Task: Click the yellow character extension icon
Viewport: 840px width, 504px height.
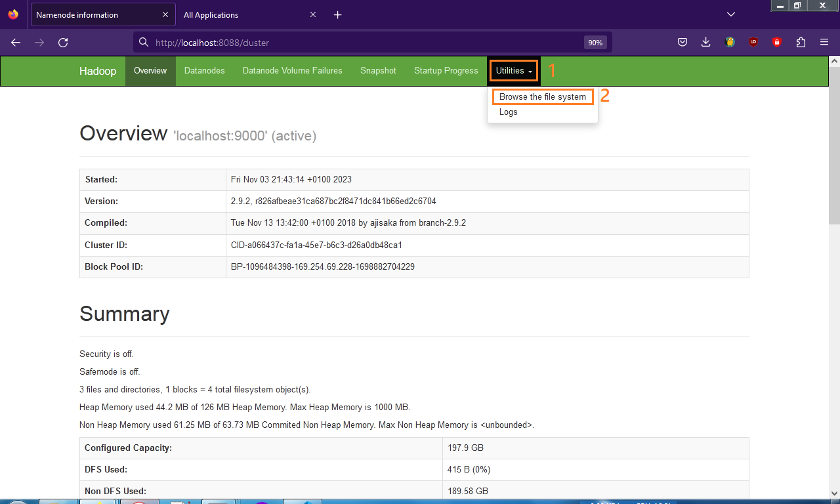Action: pos(730,43)
